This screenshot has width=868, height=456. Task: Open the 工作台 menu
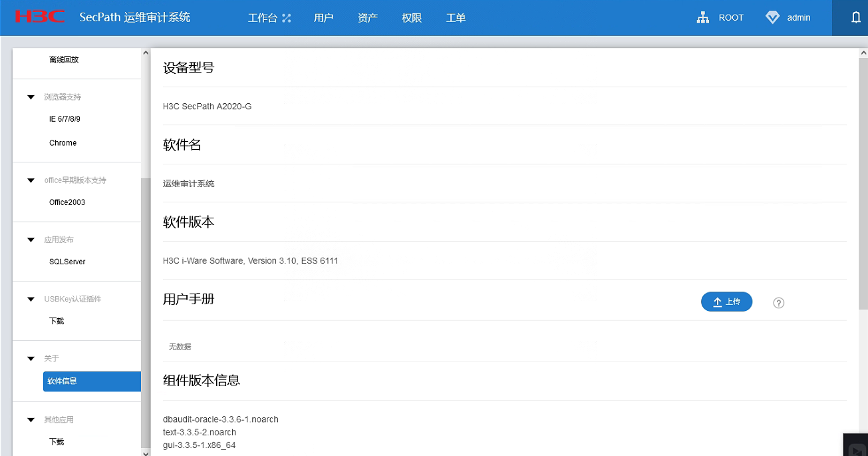[262, 18]
